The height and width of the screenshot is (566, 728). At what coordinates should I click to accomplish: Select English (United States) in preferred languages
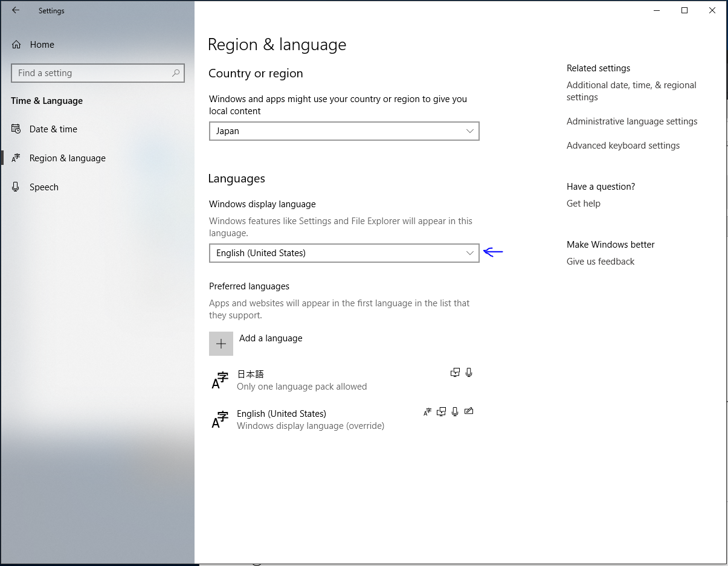[x=343, y=419]
